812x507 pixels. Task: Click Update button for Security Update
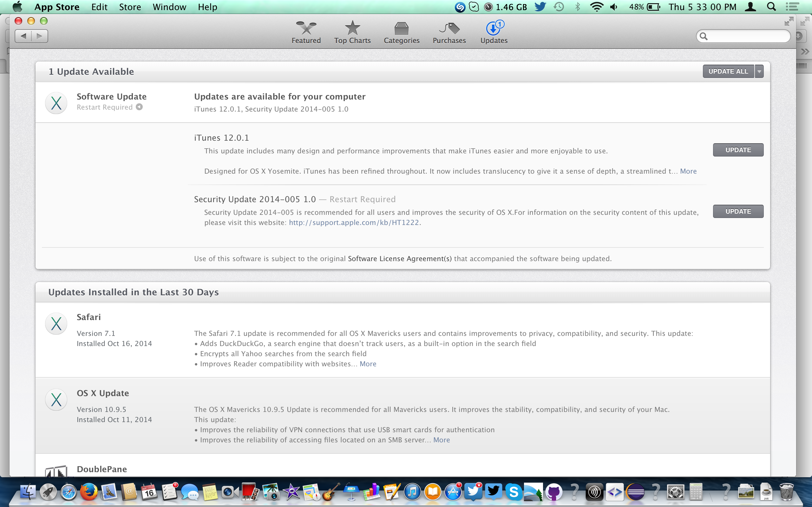coord(738,211)
